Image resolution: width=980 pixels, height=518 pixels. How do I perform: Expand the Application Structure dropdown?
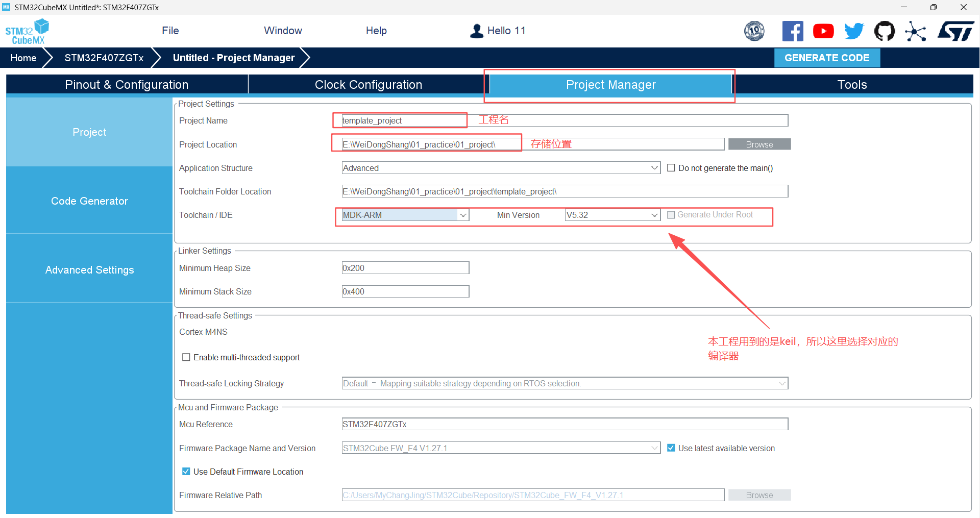click(501, 168)
